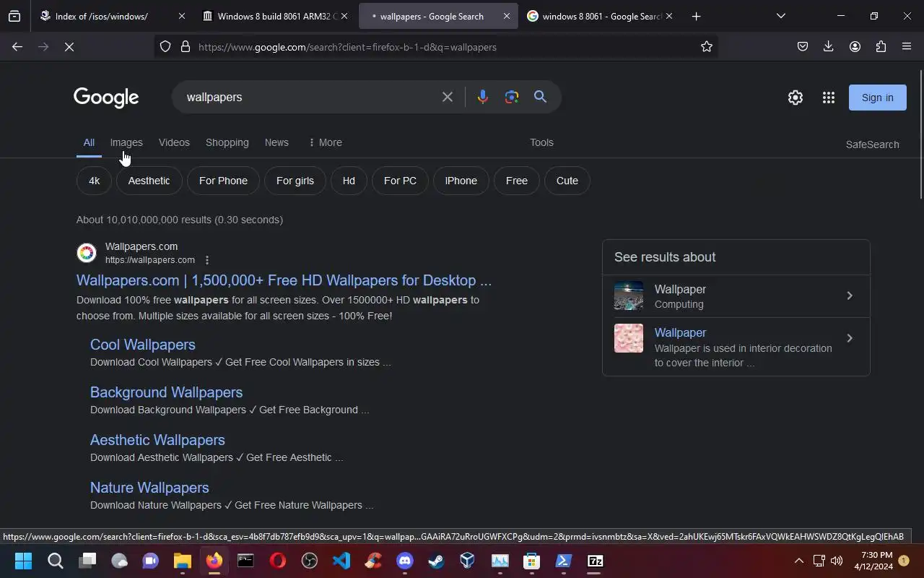
Task: Apply the For PC filter chip
Action: (400, 181)
